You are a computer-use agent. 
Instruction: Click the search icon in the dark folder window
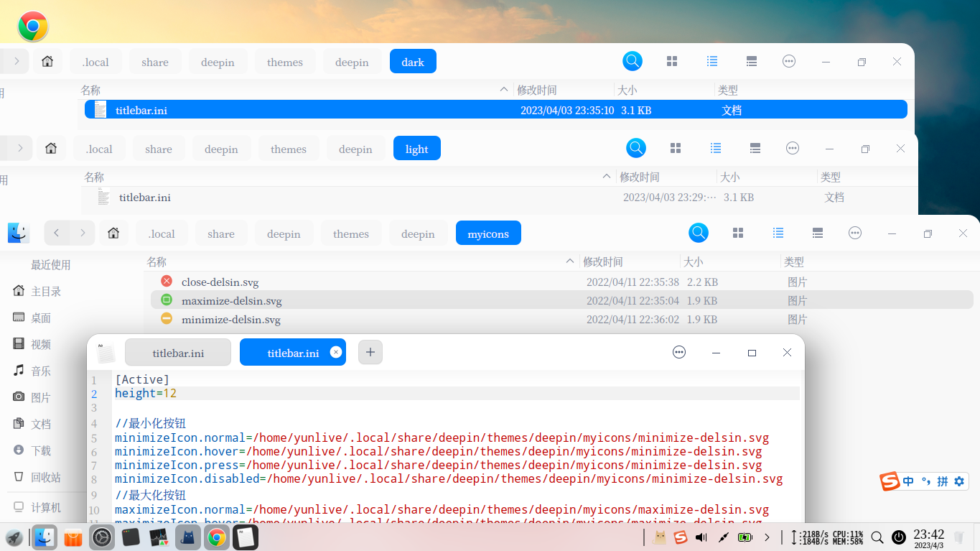(x=633, y=61)
